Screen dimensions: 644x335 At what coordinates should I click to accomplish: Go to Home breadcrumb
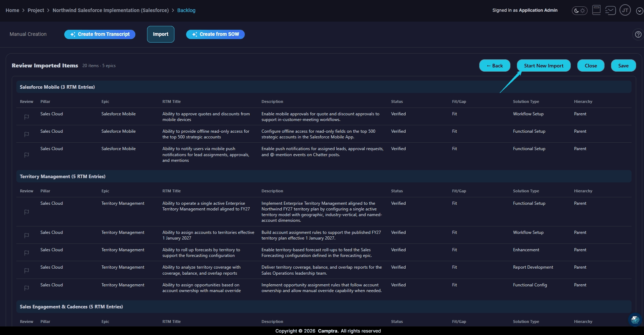coord(12,10)
